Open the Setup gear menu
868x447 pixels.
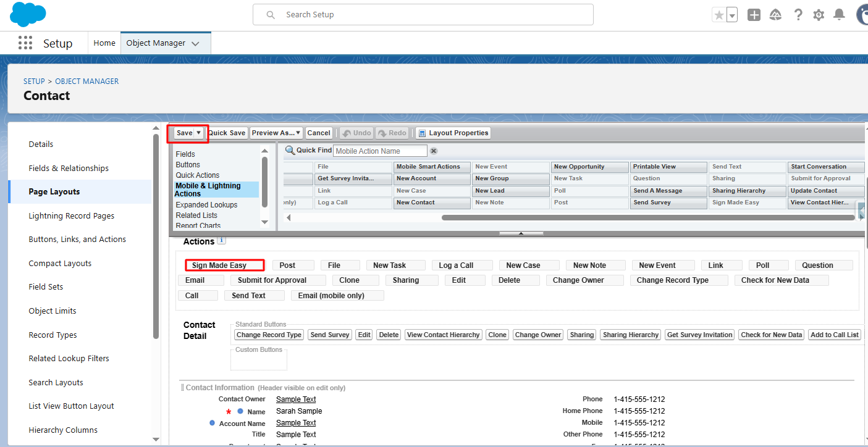(819, 15)
